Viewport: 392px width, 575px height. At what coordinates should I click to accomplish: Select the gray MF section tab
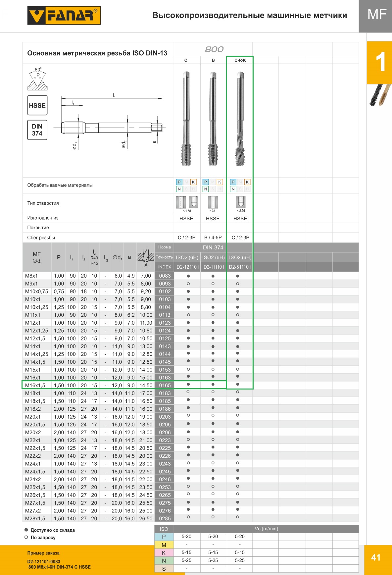[x=376, y=16]
